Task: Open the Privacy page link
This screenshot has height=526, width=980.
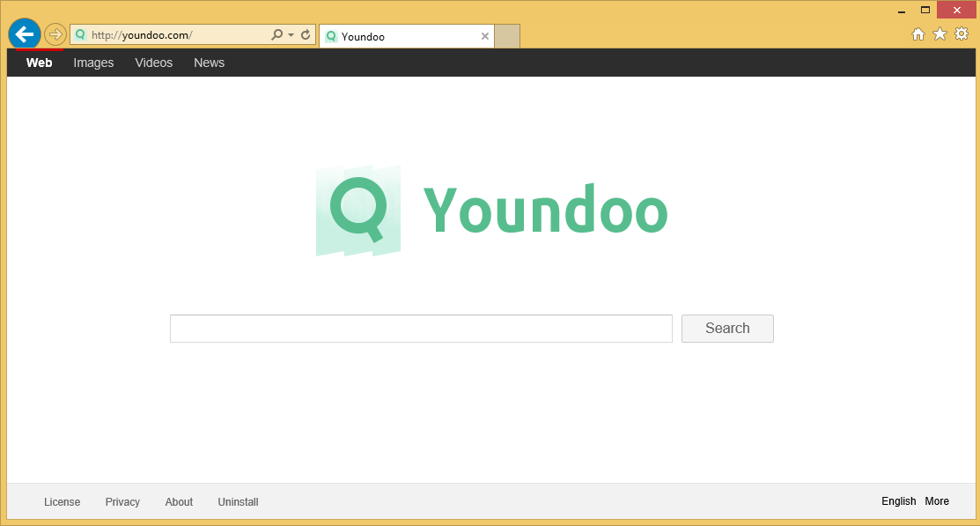Action: (122, 501)
